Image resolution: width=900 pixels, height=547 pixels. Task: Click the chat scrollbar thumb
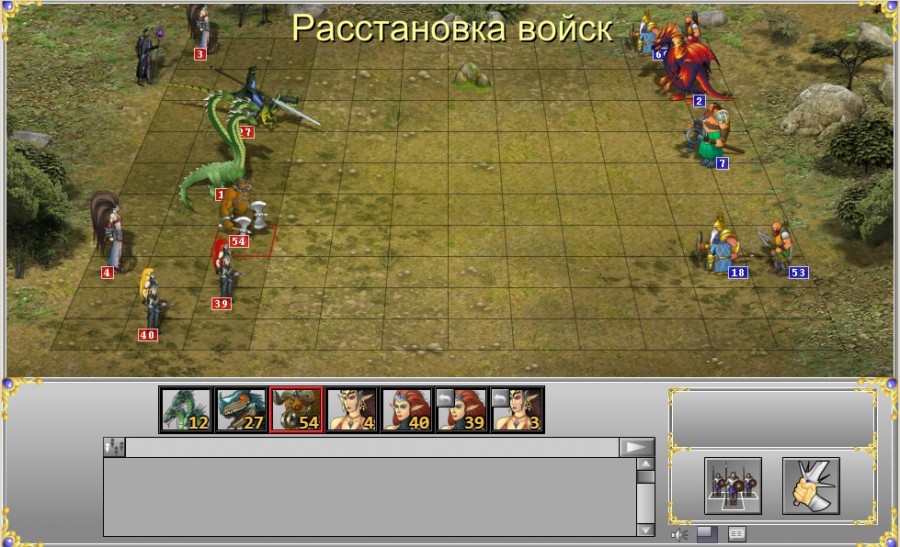click(646, 477)
